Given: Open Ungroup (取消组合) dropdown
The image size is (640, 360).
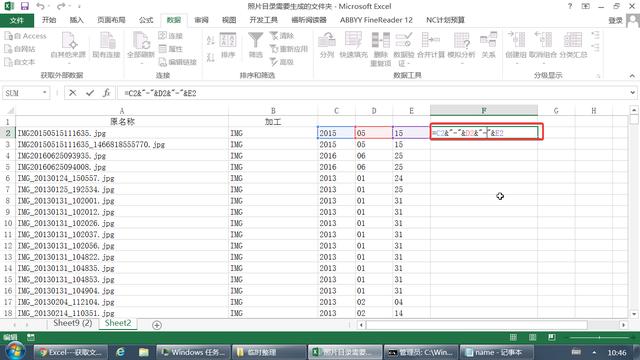Looking at the screenshot, I should tap(543, 47).
